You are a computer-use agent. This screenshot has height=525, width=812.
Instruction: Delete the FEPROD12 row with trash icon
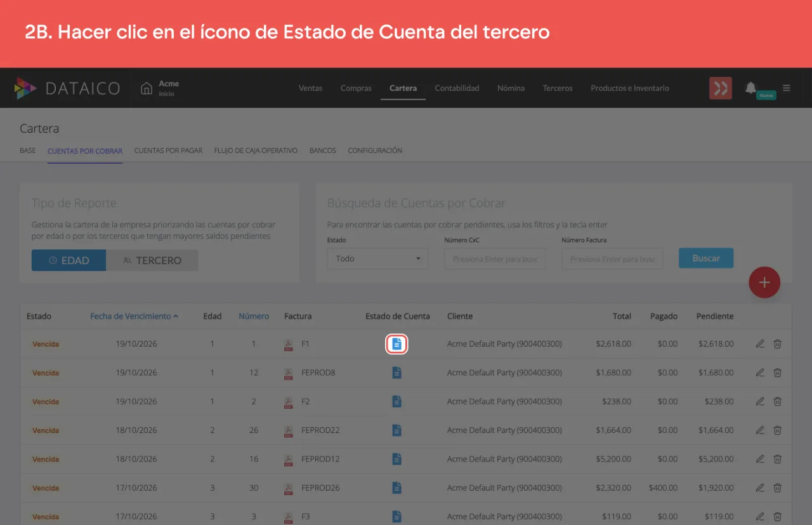777,459
